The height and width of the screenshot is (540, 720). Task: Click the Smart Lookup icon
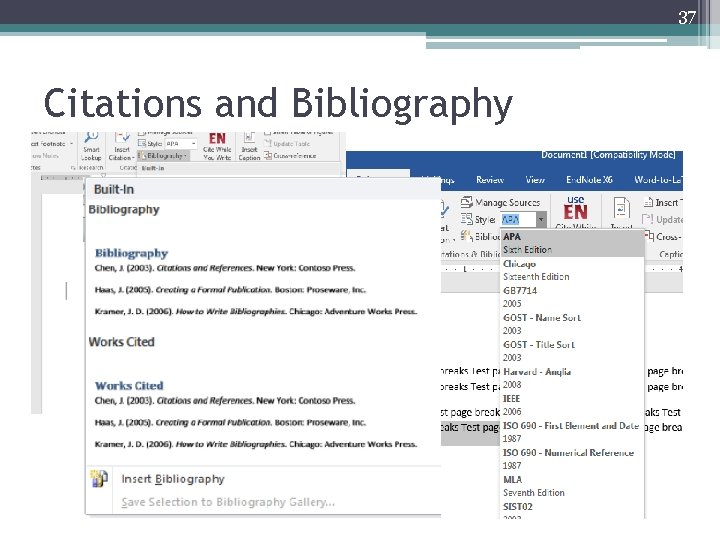pyautogui.click(x=91, y=137)
